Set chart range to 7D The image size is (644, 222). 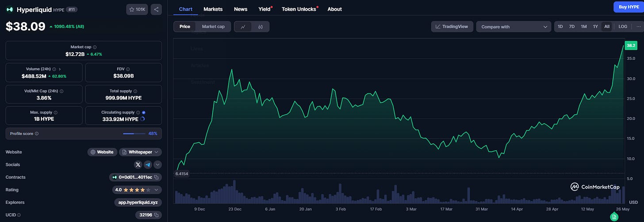pyautogui.click(x=572, y=27)
